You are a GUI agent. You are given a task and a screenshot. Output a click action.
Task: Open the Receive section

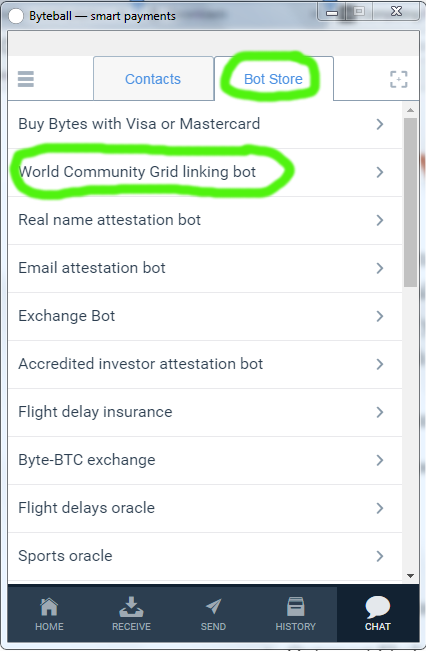coord(131,614)
